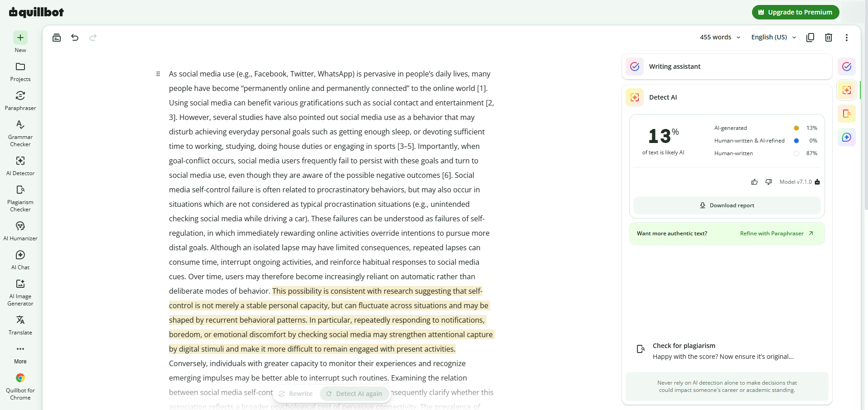868x410 pixels.
Task: Undo the last edit
Action: point(75,38)
